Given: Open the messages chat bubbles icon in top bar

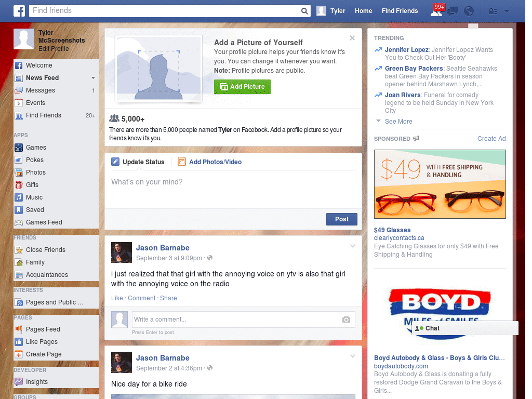Looking at the screenshot, I should [453, 11].
